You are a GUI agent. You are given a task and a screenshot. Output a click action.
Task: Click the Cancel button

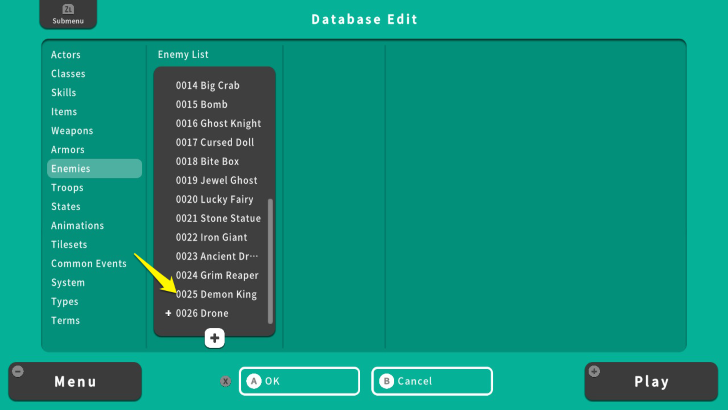click(x=432, y=381)
